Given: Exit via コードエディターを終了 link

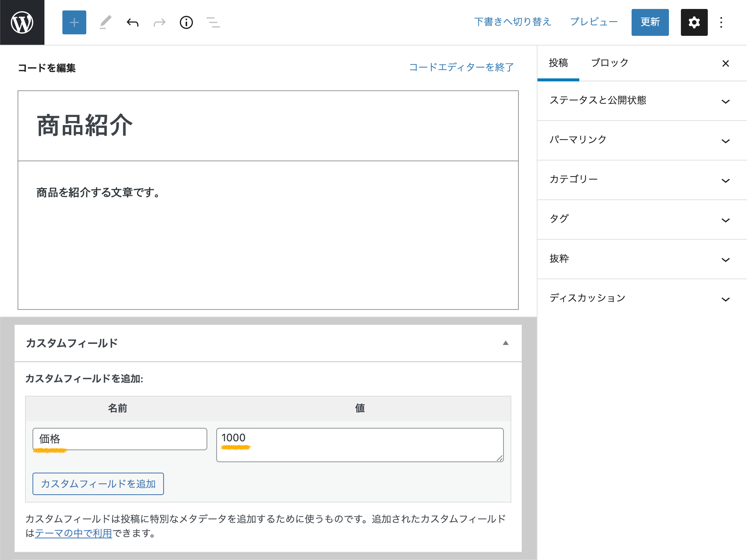Looking at the screenshot, I should 462,68.
